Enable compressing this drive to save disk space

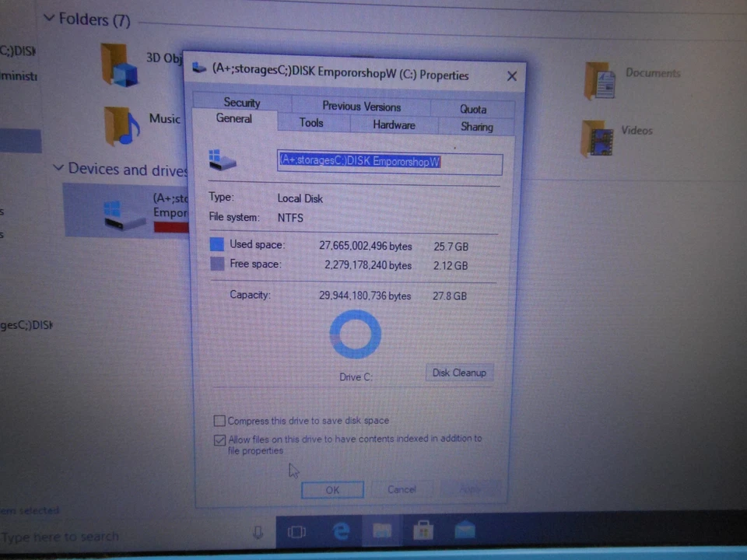219,421
